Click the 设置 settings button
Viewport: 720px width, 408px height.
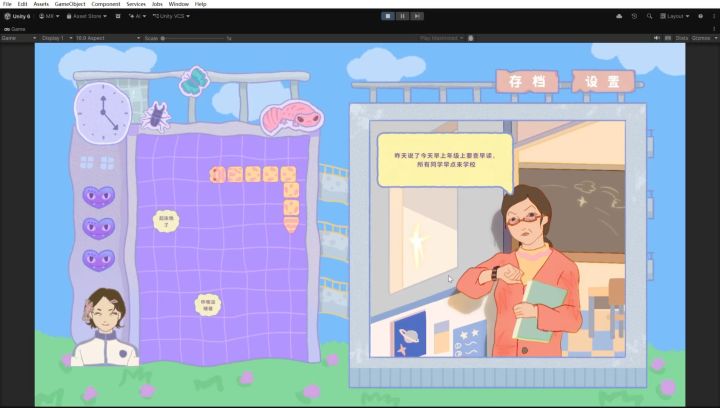pos(603,82)
